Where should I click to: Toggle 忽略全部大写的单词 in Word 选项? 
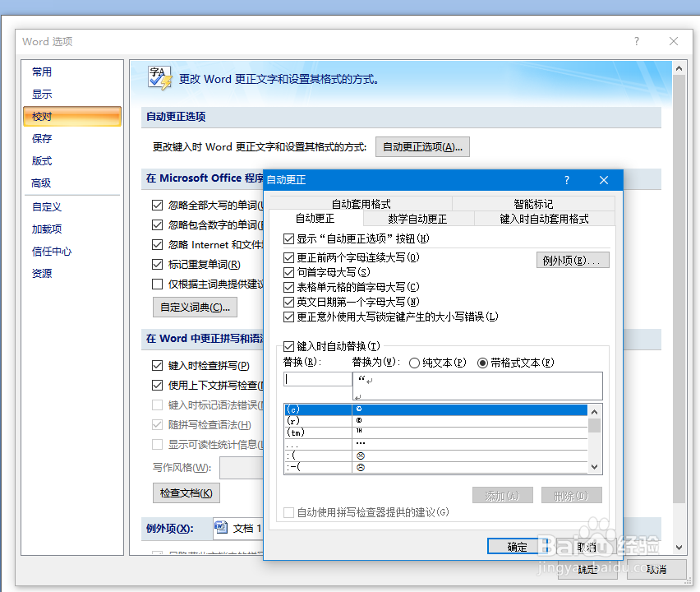[x=157, y=205]
